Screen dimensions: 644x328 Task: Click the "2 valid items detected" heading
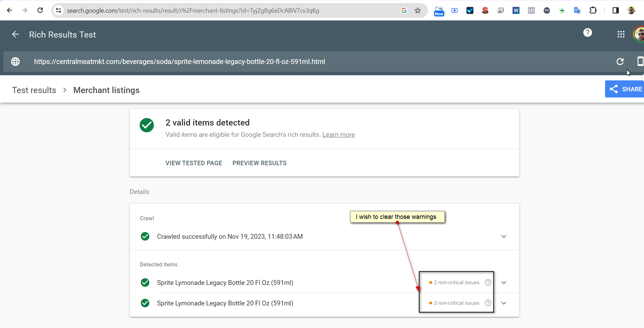pos(208,122)
